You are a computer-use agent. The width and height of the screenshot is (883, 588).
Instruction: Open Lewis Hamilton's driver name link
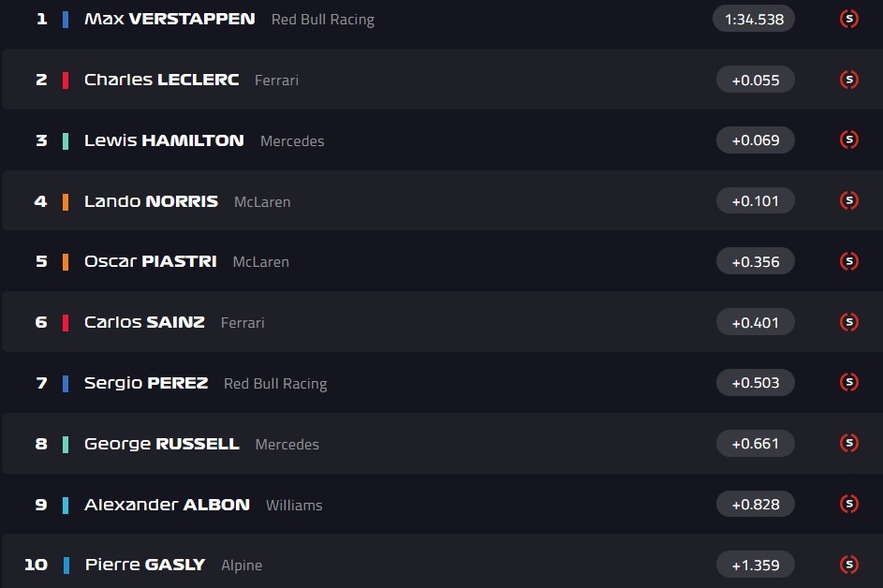click(164, 140)
